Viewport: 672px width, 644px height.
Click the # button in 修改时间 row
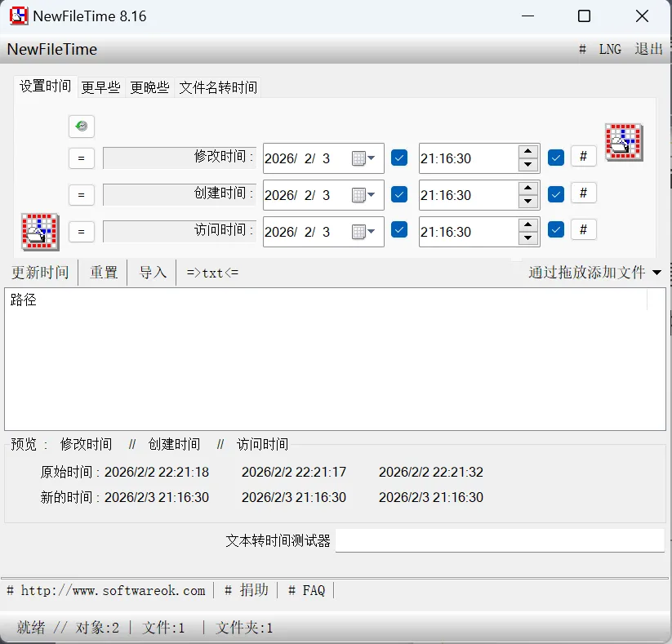click(x=583, y=157)
